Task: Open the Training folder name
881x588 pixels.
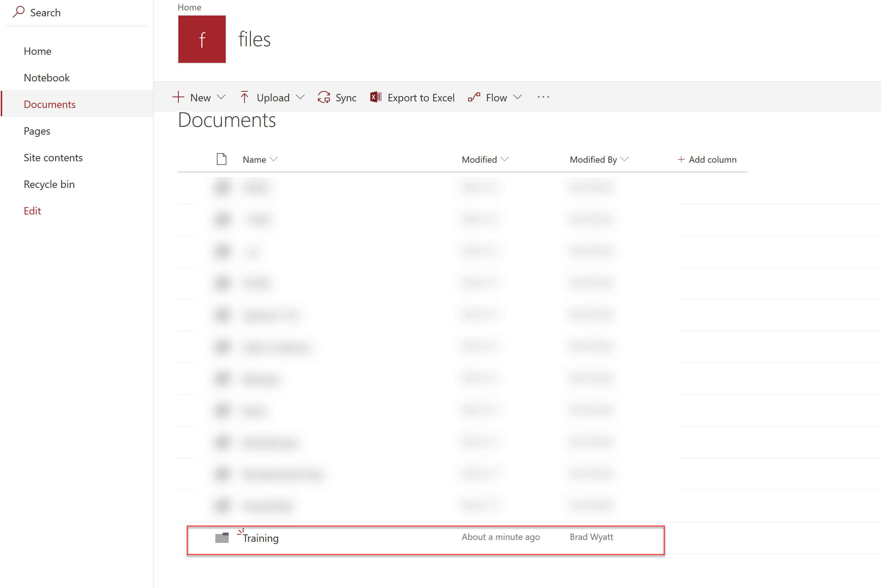Action: click(260, 538)
